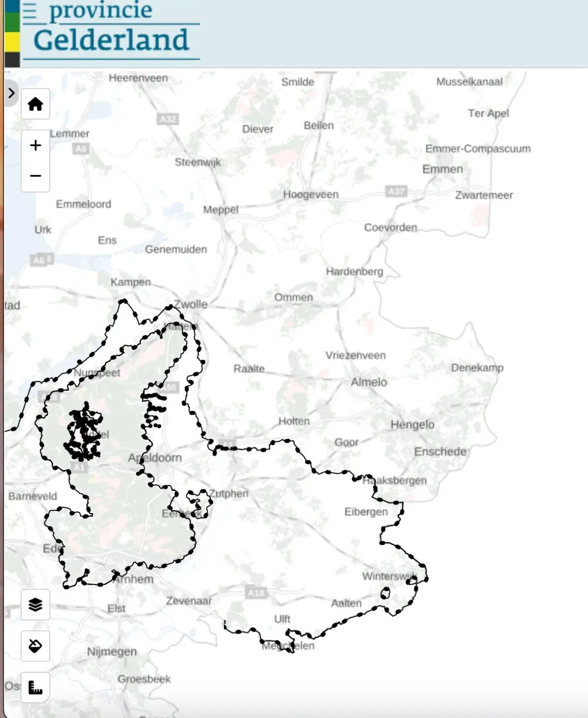588x718 pixels.
Task: Zoom out using the minus button
Action: [x=35, y=176]
